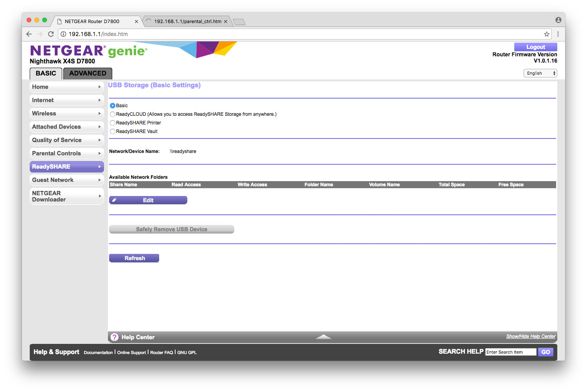The width and height of the screenshot is (587, 392).
Task: Click the Available Network Folders label
Action: pyautogui.click(x=138, y=177)
